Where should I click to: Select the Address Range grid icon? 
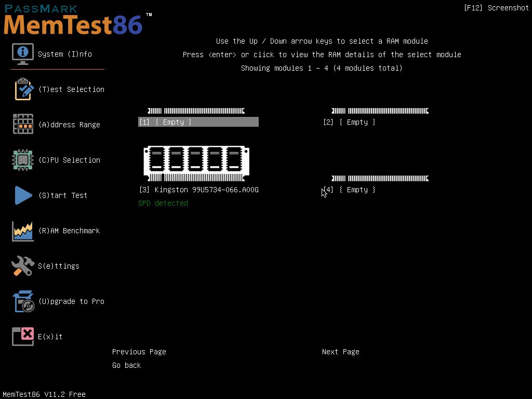click(x=23, y=124)
